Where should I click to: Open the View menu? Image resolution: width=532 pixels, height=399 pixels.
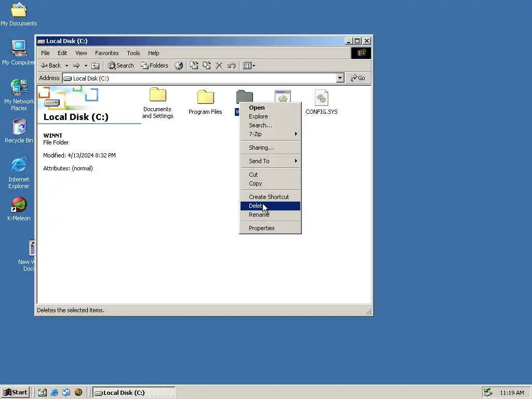pyautogui.click(x=81, y=53)
